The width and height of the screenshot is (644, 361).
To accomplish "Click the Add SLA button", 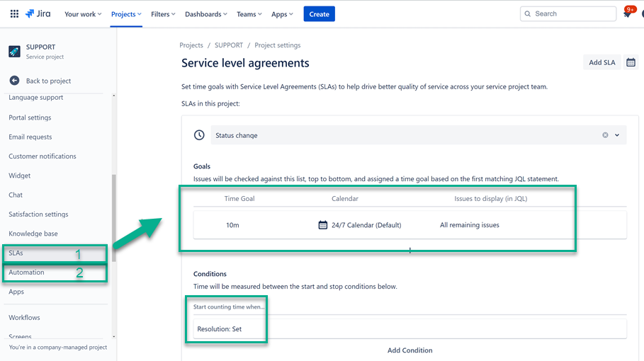I will point(602,62).
